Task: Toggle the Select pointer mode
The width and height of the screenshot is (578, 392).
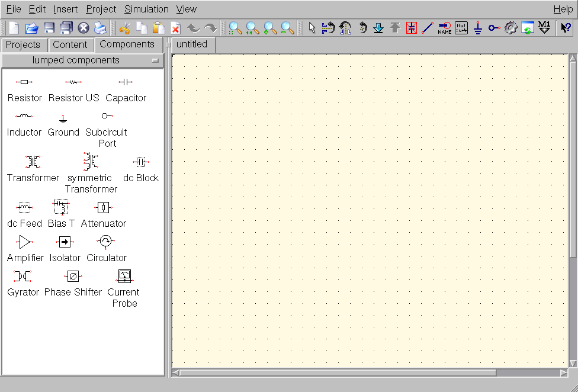Action: tap(312, 28)
